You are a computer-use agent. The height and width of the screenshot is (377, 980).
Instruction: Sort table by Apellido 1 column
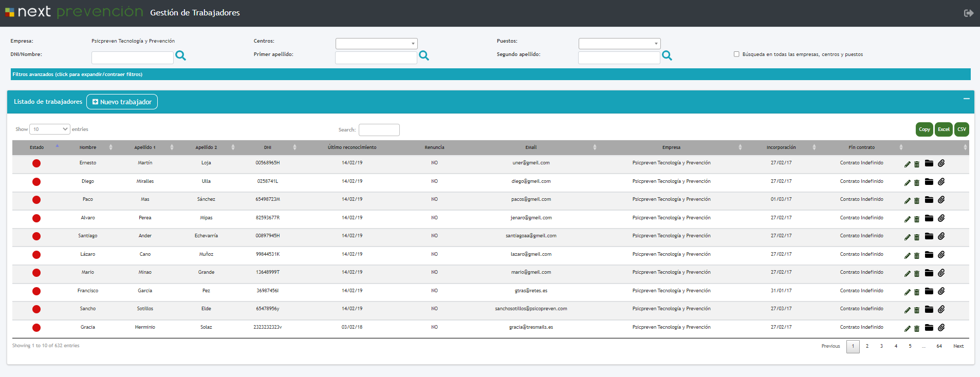(x=145, y=147)
